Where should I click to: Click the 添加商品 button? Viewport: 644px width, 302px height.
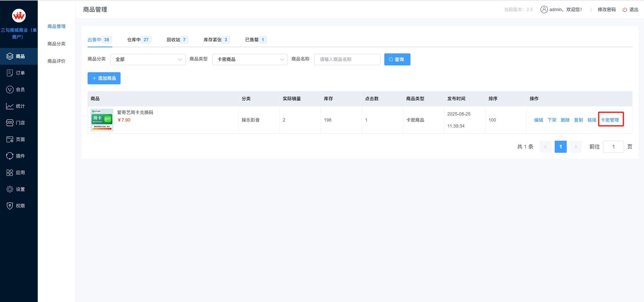point(104,78)
